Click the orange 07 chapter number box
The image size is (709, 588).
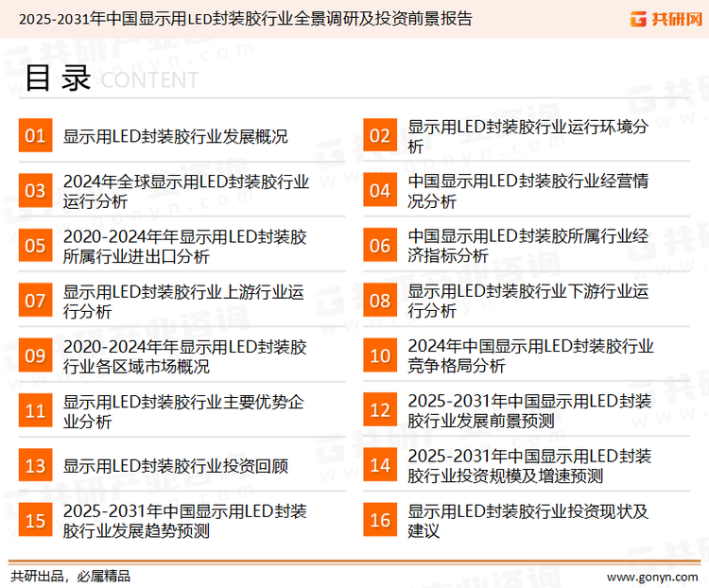tap(35, 301)
